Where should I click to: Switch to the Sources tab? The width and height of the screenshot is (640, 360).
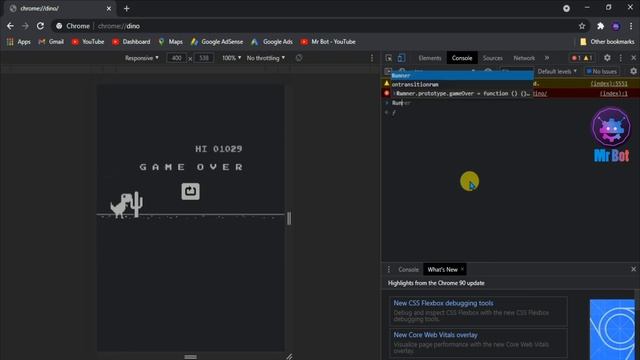click(x=493, y=58)
